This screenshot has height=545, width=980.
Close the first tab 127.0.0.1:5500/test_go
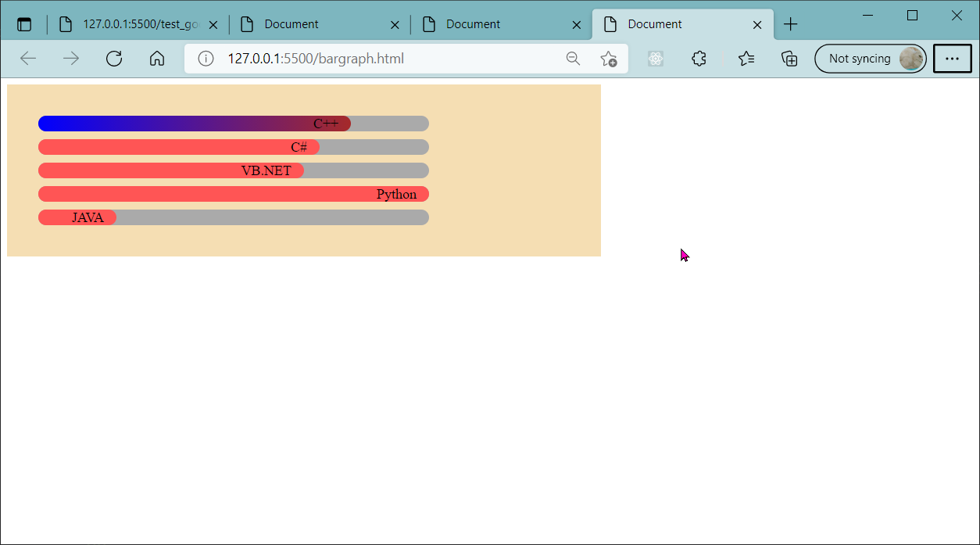(213, 24)
